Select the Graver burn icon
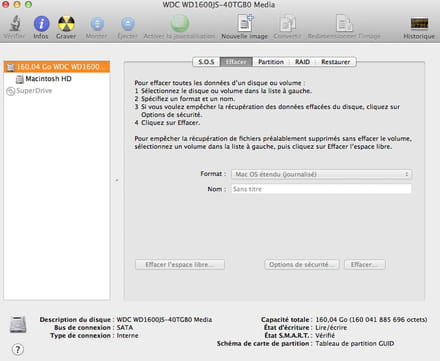Image resolution: width=440 pixels, height=361 pixels. [x=66, y=24]
